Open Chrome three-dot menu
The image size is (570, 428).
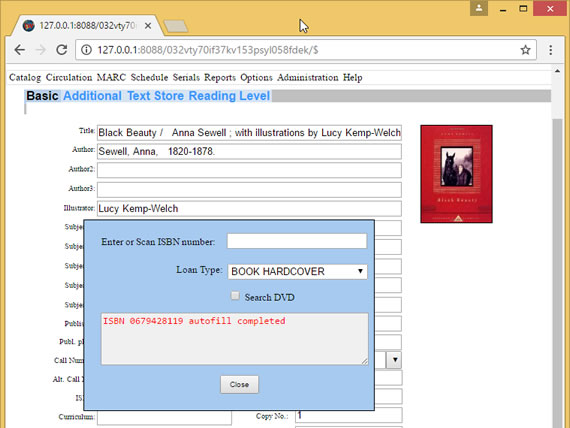click(551, 50)
